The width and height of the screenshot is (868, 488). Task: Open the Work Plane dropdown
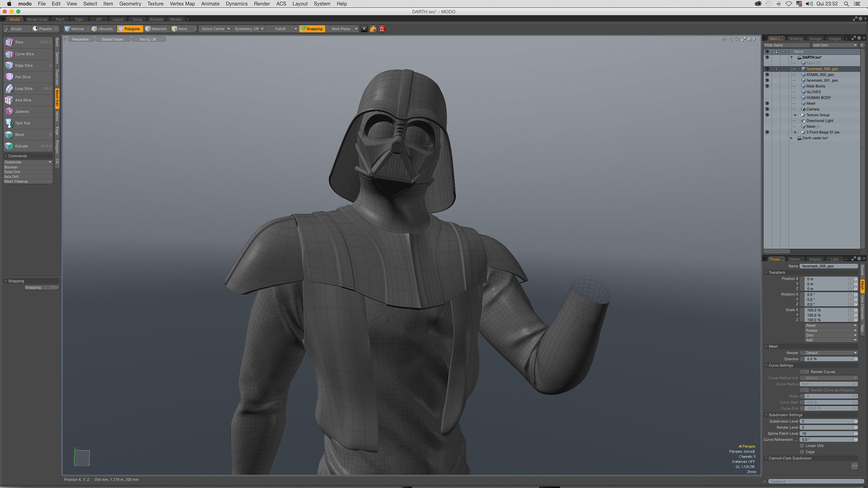coord(343,29)
